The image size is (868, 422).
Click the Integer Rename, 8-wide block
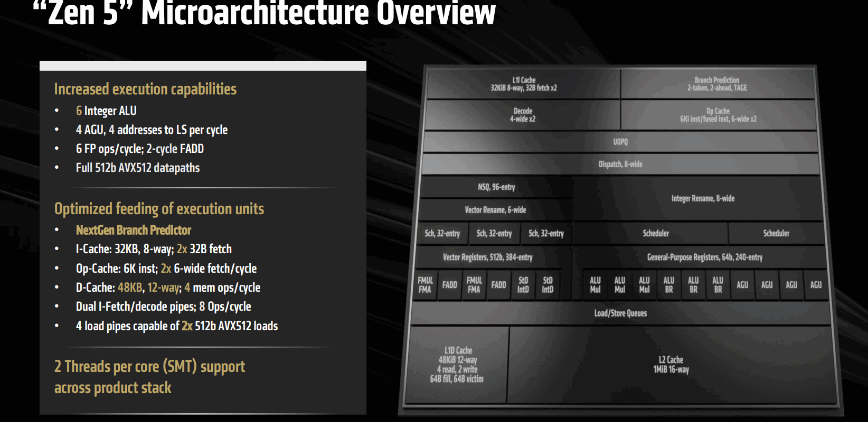click(x=703, y=198)
